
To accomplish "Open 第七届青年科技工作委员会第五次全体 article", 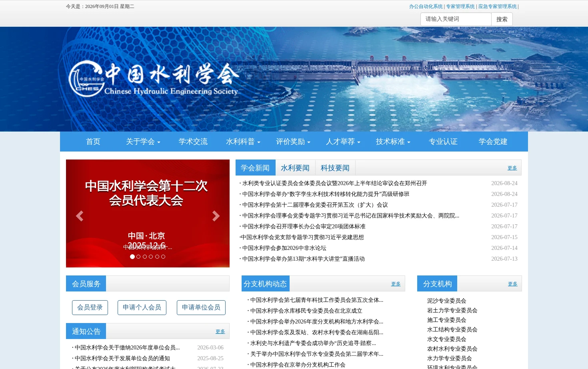I will (317, 300).
